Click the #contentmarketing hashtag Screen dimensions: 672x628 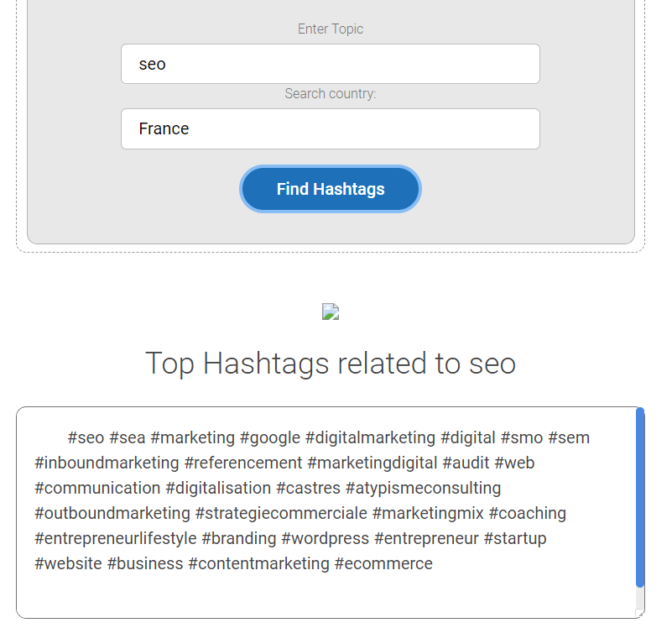coord(258,563)
